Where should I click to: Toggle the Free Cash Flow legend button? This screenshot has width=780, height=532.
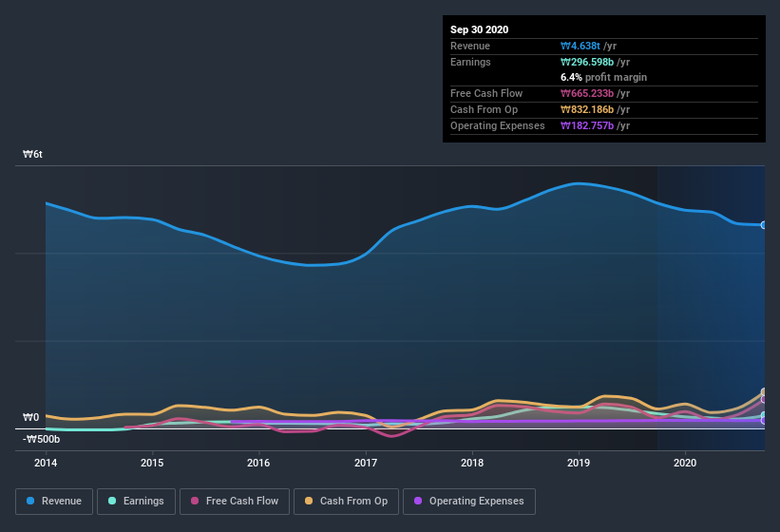click(x=235, y=502)
